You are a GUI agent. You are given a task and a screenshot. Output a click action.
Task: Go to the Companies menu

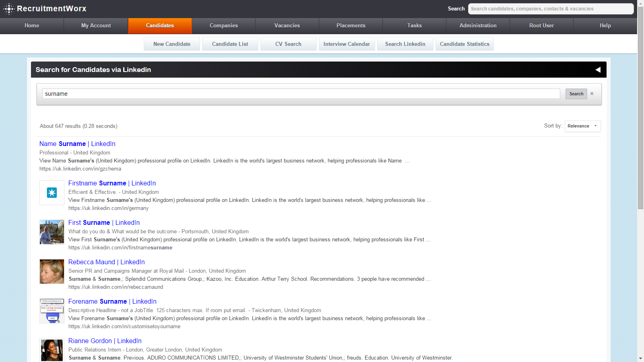pyautogui.click(x=224, y=26)
